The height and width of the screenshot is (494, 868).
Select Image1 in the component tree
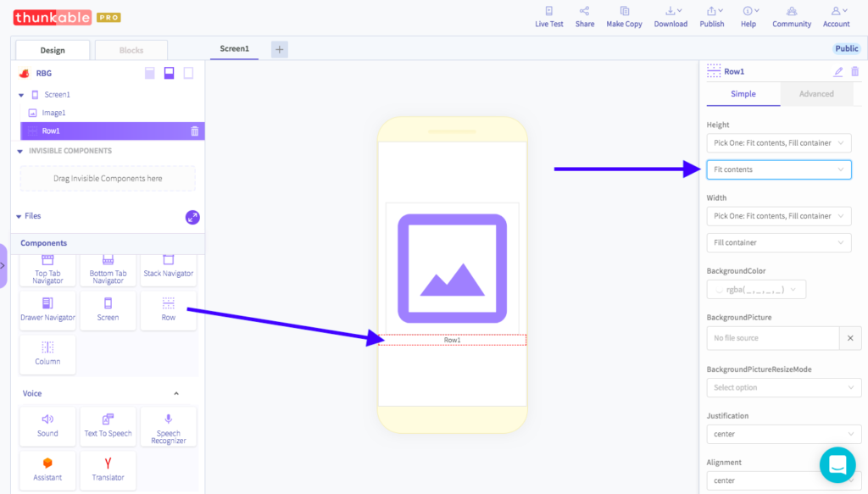53,113
